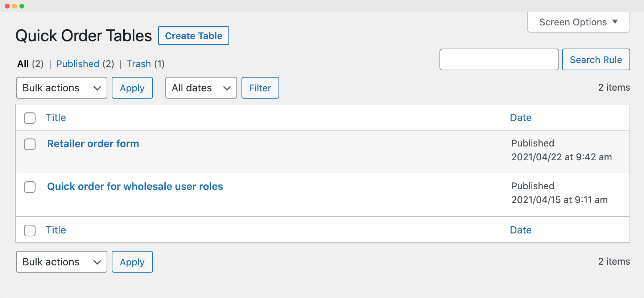Toggle select-all checkbox in table footer
The image size is (644, 298).
[x=30, y=230]
